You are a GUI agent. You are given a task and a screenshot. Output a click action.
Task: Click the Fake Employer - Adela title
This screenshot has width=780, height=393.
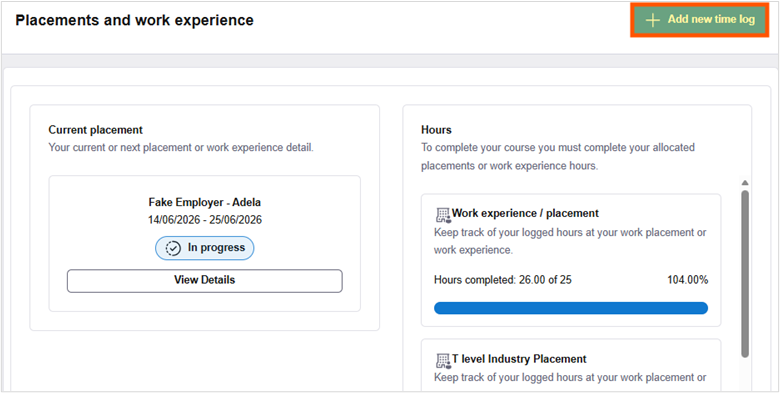(204, 202)
